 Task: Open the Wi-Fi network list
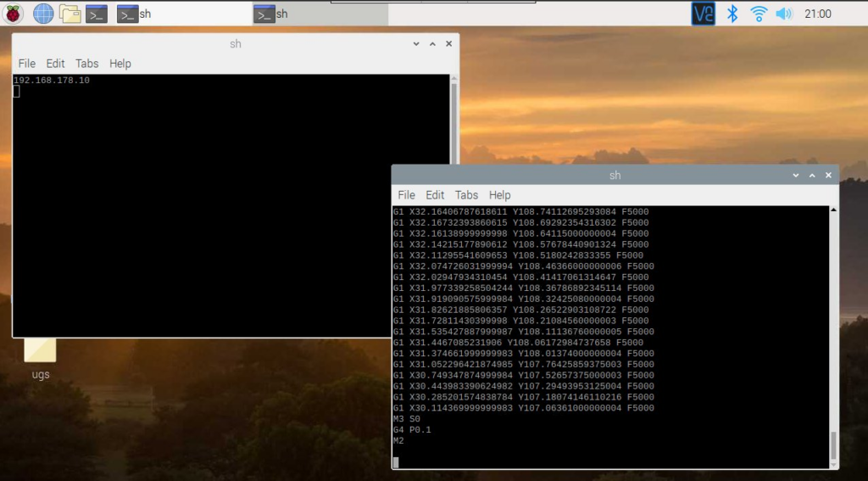pyautogui.click(x=759, y=14)
